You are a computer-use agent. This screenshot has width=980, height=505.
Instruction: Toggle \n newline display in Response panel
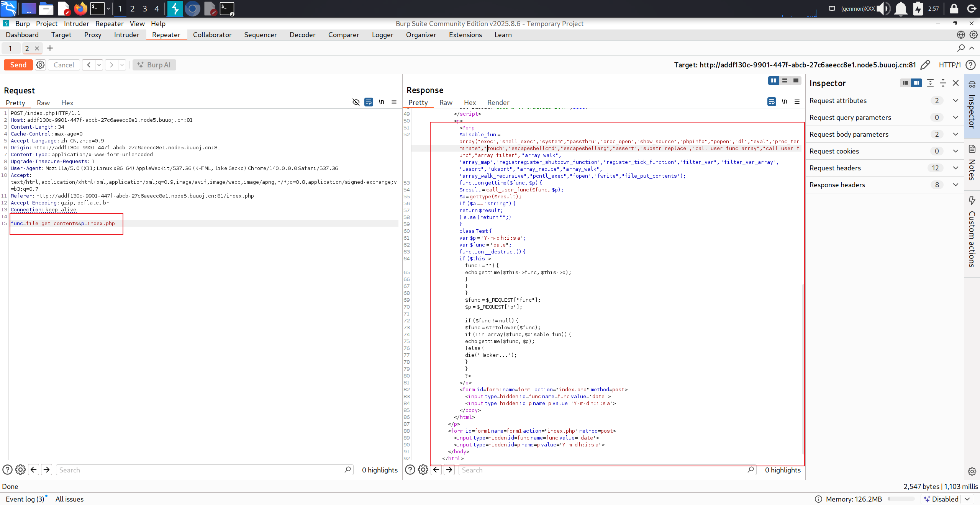(784, 101)
